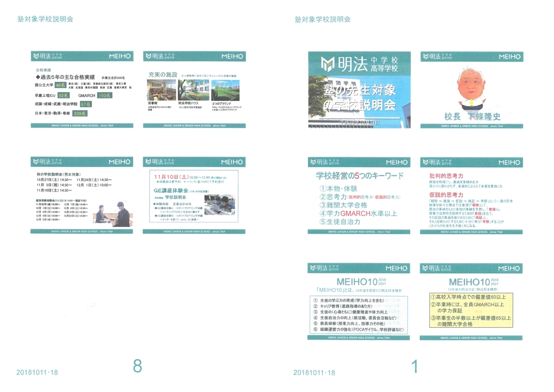
Task: Select the title slide 塾の先生対象の学校説明会
Action: pyautogui.click(x=359, y=89)
